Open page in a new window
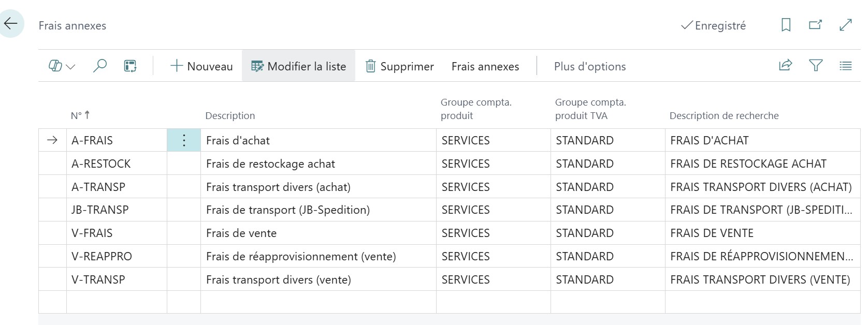Viewport: 868px width, 325px height. (815, 25)
